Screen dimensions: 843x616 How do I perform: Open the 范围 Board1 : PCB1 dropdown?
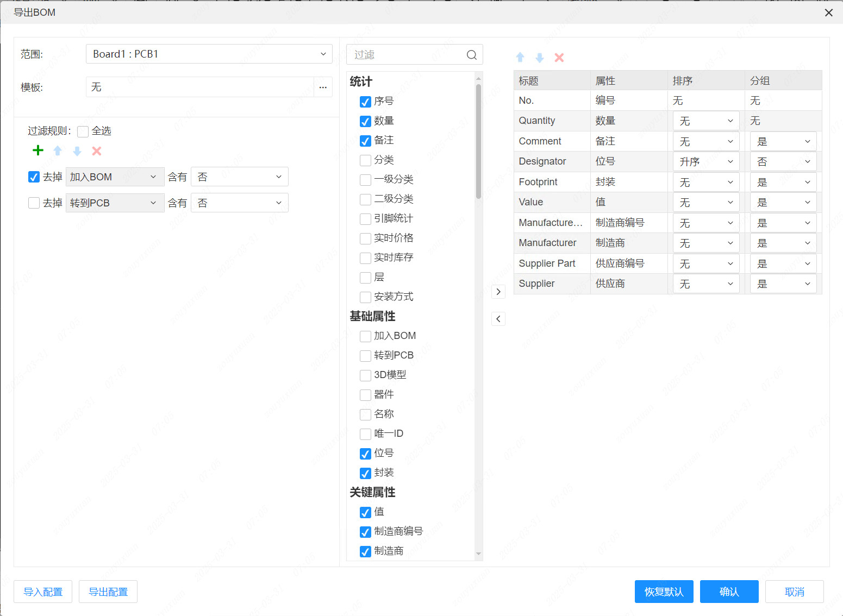coord(209,54)
